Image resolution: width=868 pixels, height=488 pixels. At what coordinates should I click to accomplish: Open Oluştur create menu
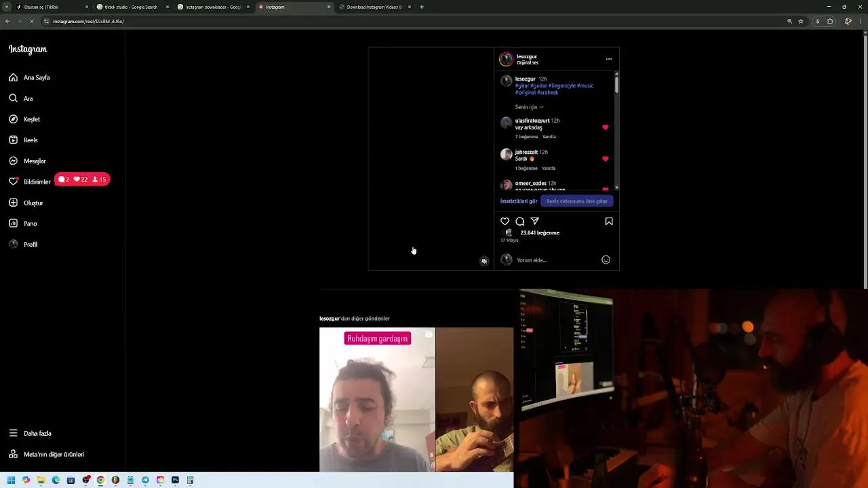(x=26, y=203)
